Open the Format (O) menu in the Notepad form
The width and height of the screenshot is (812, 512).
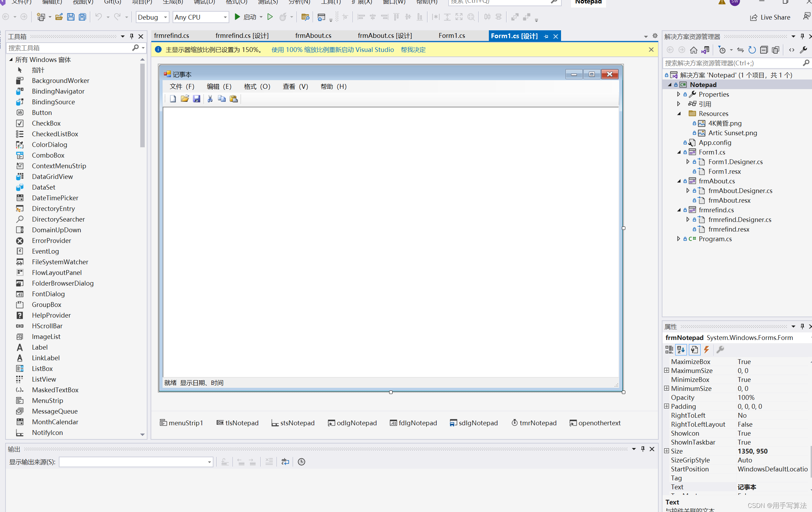[257, 86]
